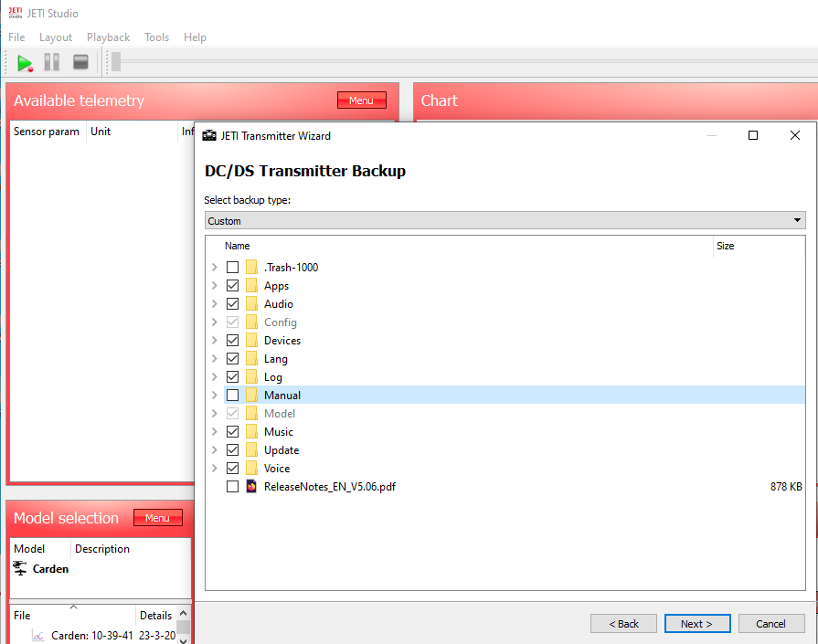Expand the Audio folder node

coord(215,303)
